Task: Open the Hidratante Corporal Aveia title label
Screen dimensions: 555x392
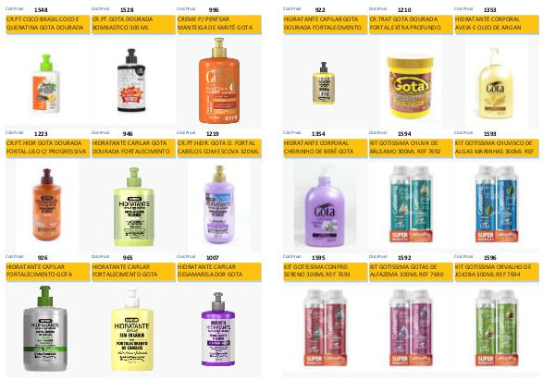Action: (497, 24)
